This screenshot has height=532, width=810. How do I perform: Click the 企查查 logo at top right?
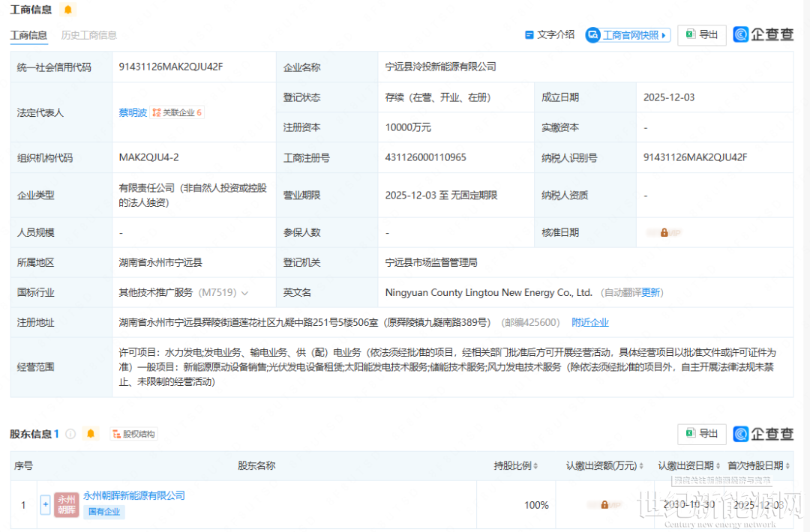tap(763, 34)
